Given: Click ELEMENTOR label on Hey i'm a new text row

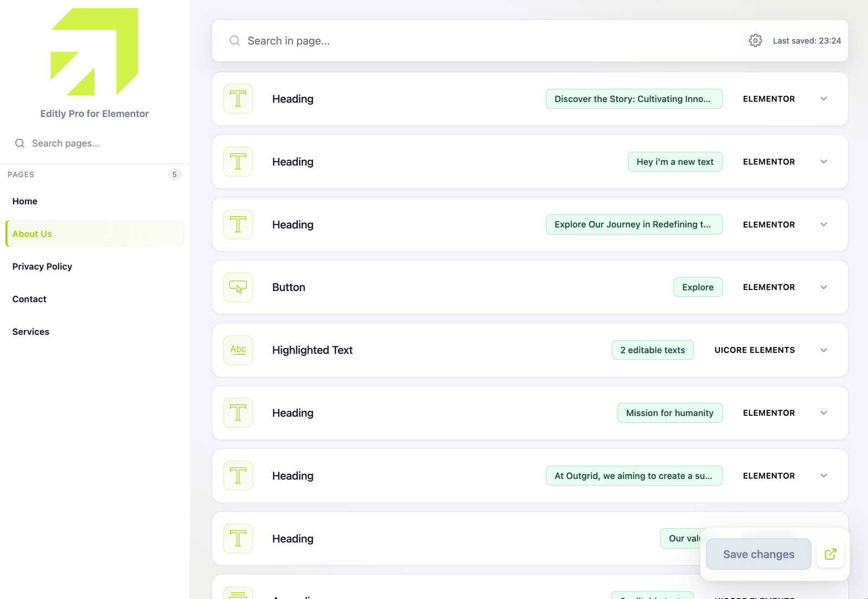Looking at the screenshot, I should point(769,162).
